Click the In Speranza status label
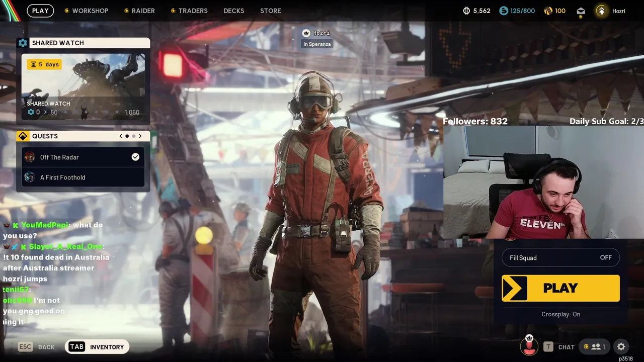The height and width of the screenshot is (362, 644). click(317, 44)
